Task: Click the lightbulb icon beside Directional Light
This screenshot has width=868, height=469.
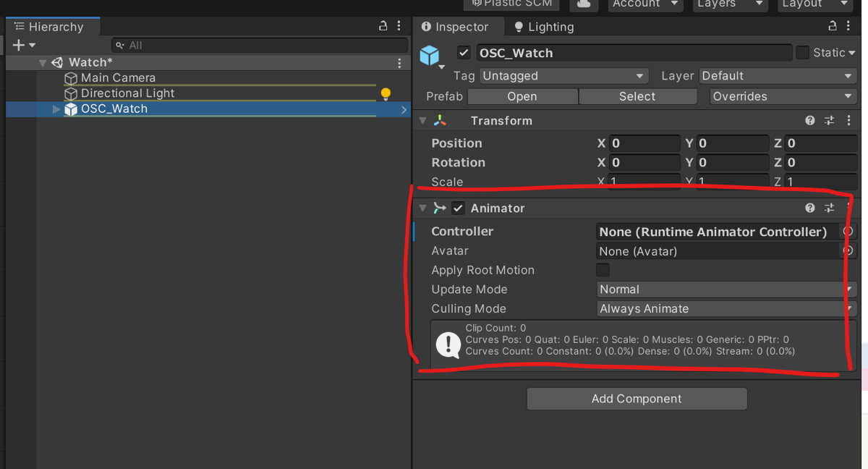Action: pos(386,94)
